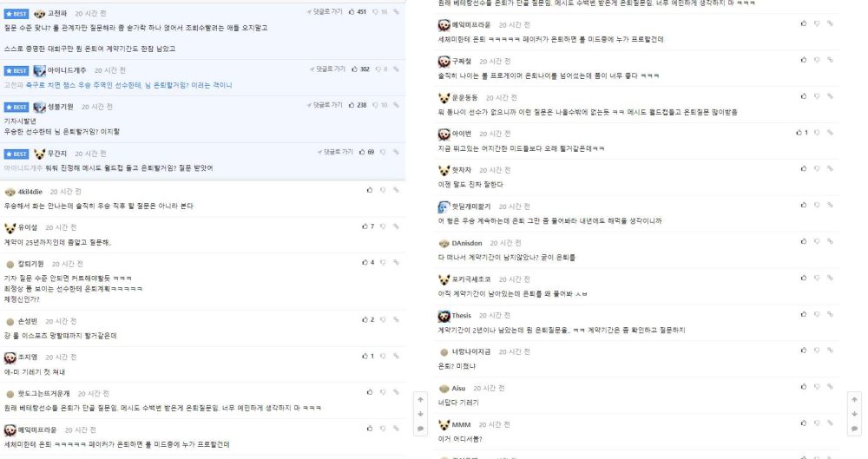Like the MMM comment with thumbs-up
The width and height of the screenshot is (868, 459).
tap(803, 423)
